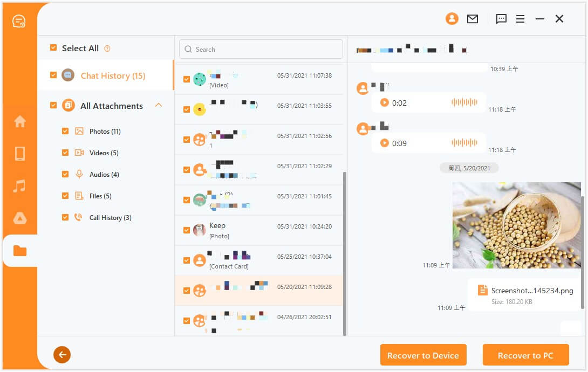The height and width of the screenshot is (372, 588).
Task: Open the hamburger menu
Action: click(x=520, y=18)
